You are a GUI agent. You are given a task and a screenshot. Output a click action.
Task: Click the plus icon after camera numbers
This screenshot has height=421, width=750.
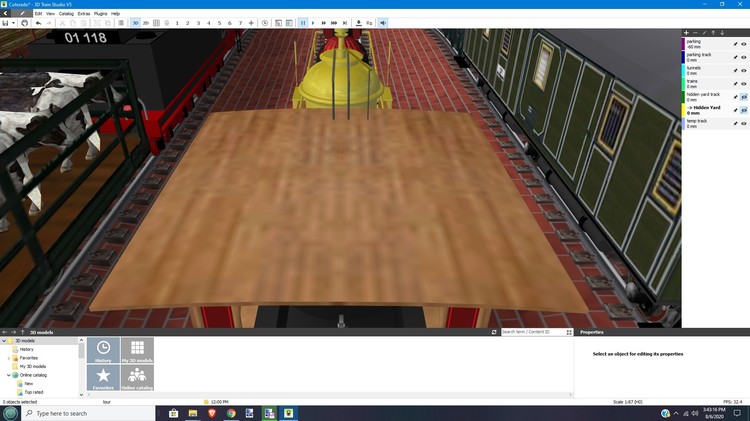pyautogui.click(x=251, y=23)
